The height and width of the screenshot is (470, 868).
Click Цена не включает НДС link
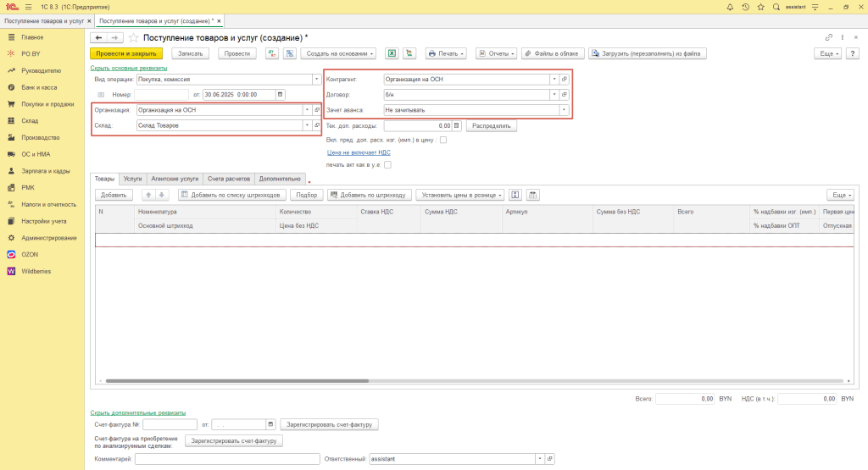click(359, 152)
